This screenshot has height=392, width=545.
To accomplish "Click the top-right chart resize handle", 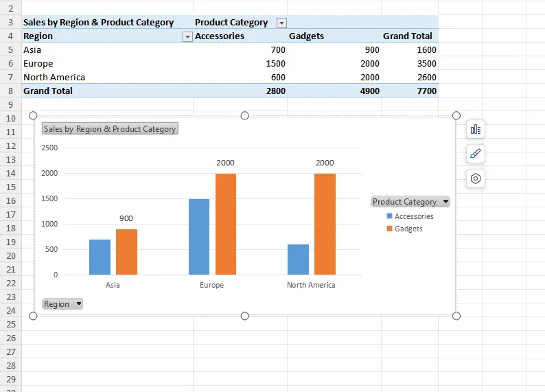I will pos(456,116).
